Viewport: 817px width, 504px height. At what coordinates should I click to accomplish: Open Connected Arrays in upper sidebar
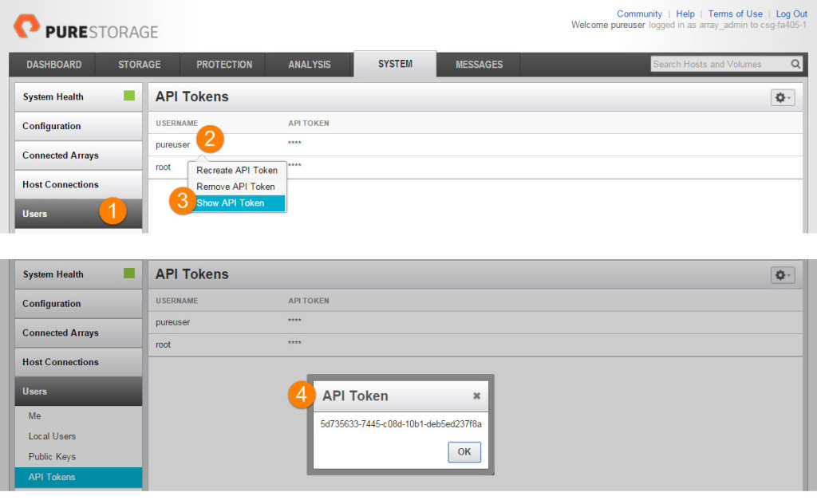(x=78, y=156)
